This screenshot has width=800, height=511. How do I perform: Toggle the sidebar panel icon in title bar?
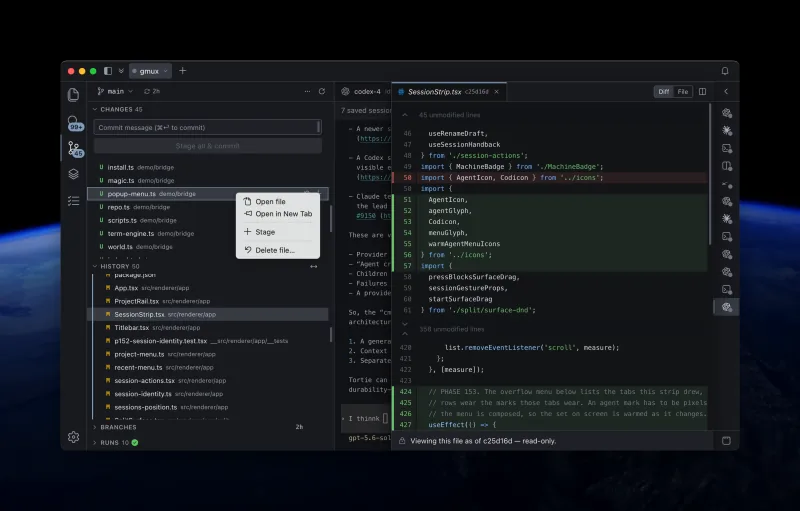tap(108, 71)
